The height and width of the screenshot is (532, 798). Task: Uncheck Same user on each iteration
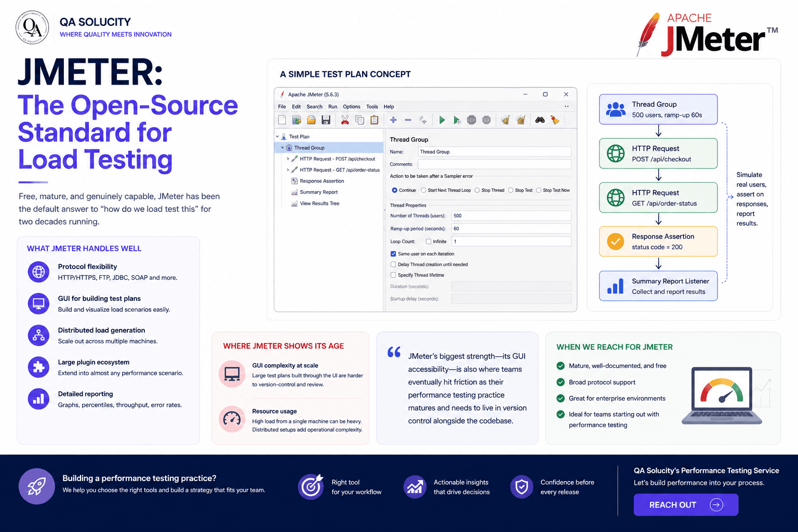coord(393,254)
